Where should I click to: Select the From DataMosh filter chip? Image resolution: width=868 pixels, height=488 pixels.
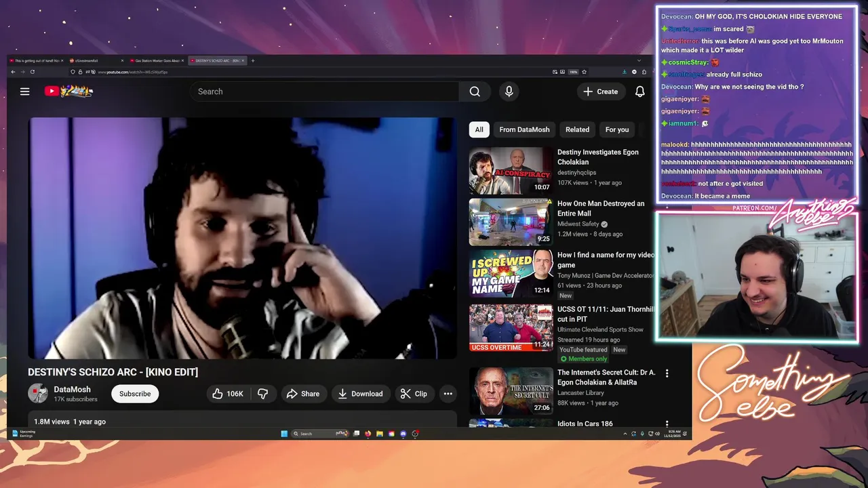[x=524, y=129]
